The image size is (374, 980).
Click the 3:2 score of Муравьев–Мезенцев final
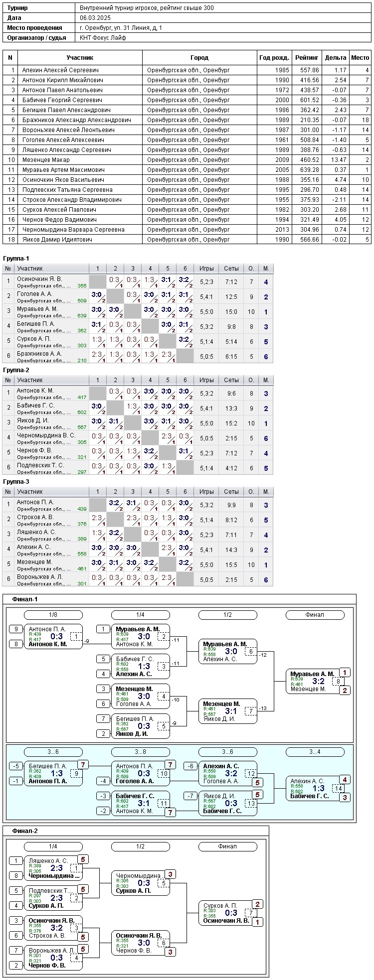click(319, 682)
